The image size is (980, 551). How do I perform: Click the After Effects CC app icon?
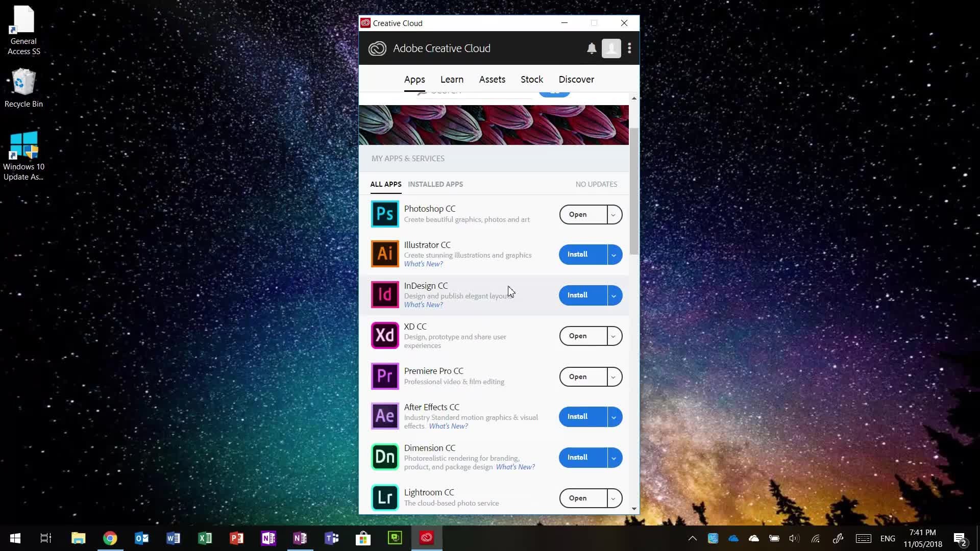coord(385,416)
